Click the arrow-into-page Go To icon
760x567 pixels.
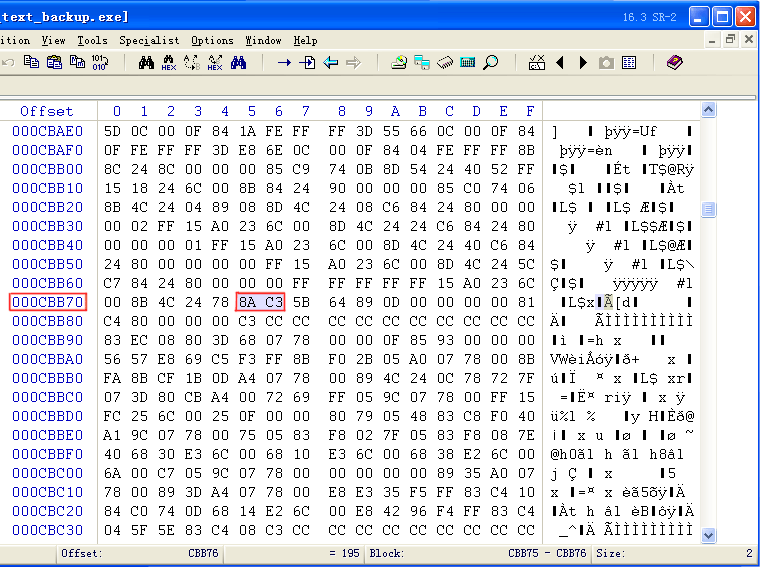pos(307,62)
